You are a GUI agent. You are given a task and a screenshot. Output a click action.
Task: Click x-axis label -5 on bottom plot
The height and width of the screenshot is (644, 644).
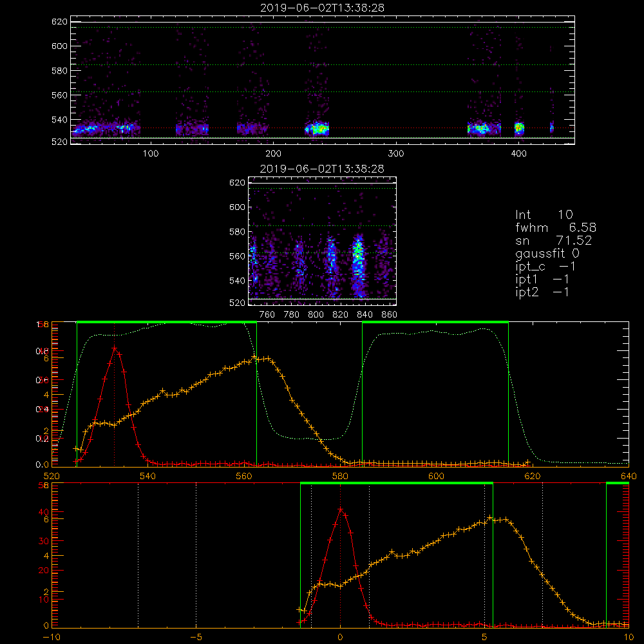[x=196, y=638]
